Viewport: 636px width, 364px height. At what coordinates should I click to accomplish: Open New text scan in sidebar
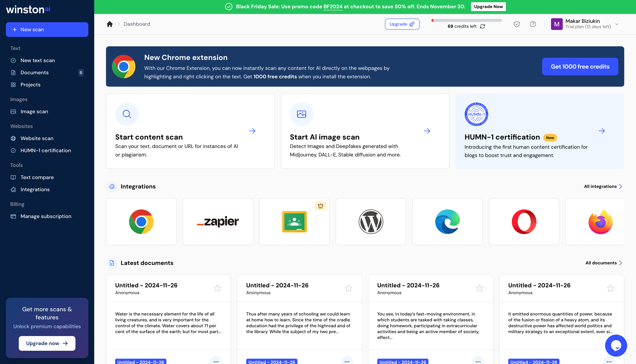47,60
